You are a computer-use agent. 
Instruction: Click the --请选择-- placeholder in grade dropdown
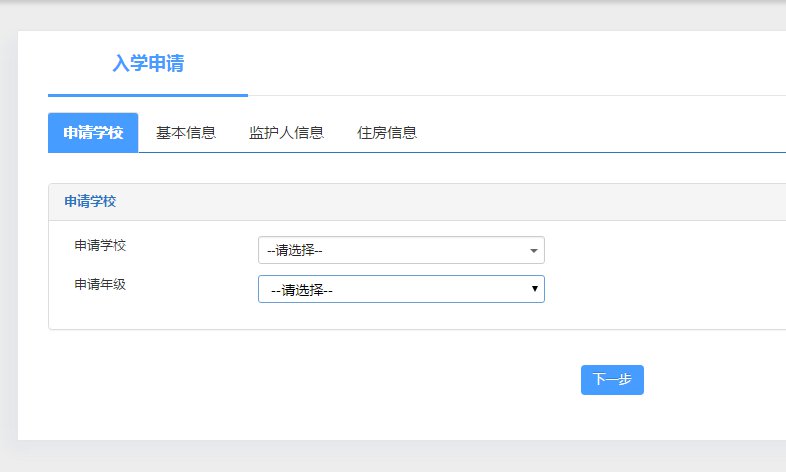tap(302, 290)
